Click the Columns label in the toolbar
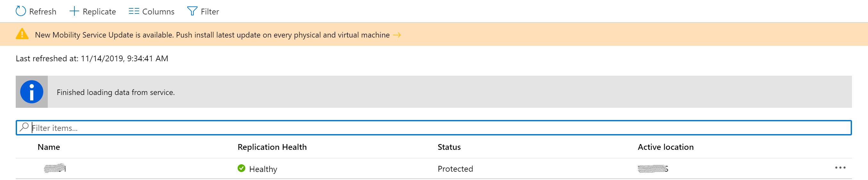 [158, 12]
